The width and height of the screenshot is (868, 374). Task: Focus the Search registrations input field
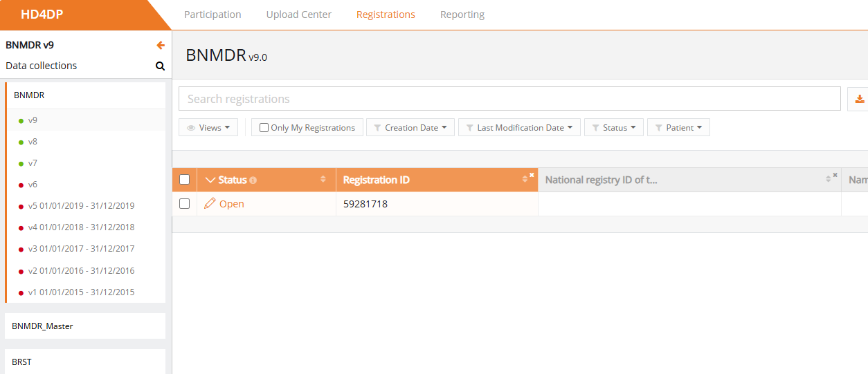click(509, 99)
